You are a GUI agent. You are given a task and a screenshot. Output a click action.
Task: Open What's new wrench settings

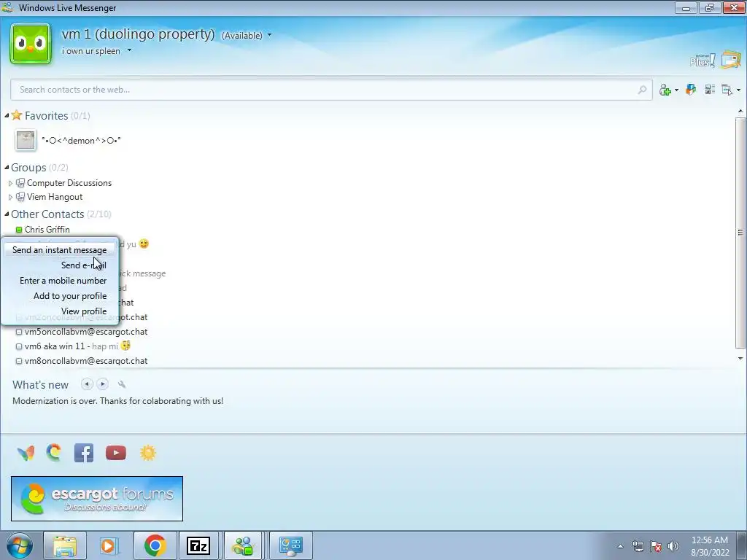click(x=122, y=384)
